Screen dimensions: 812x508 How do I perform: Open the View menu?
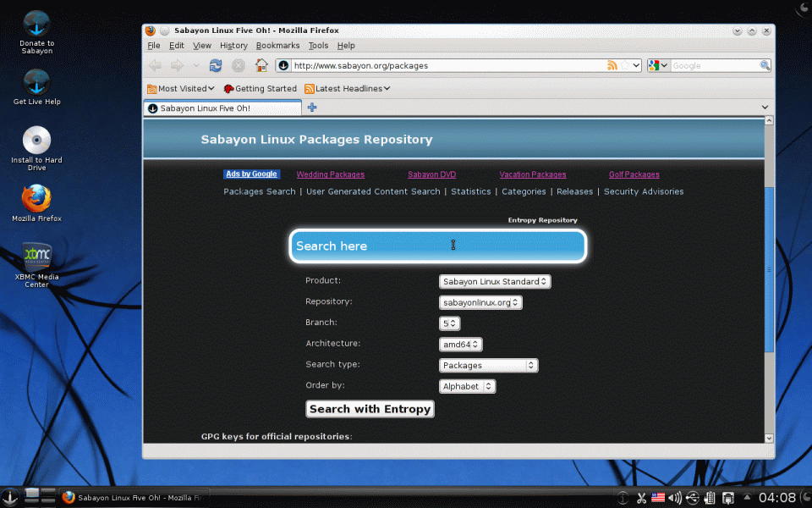[x=202, y=46]
